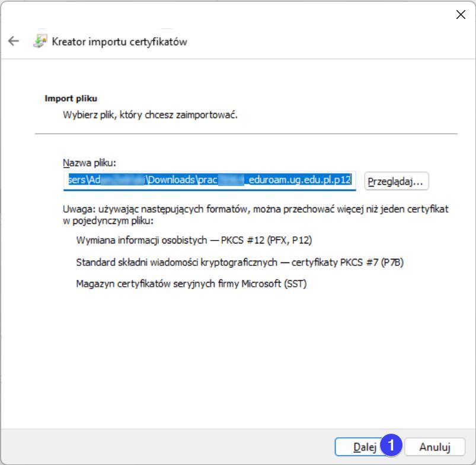Open the file browser with Przeglądaj
Image resolution: width=476 pixels, height=465 pixels.
coord(396,181)
